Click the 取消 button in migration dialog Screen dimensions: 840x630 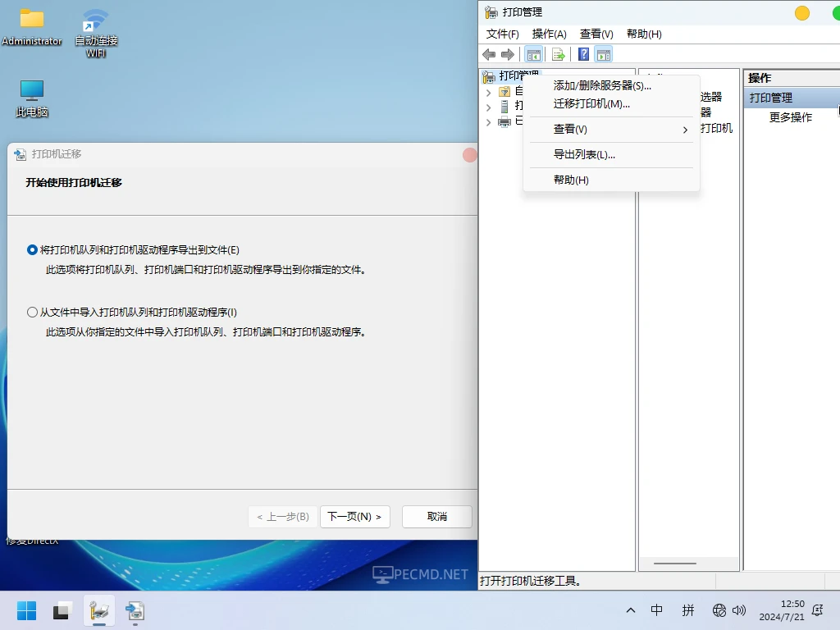[436, 517]
